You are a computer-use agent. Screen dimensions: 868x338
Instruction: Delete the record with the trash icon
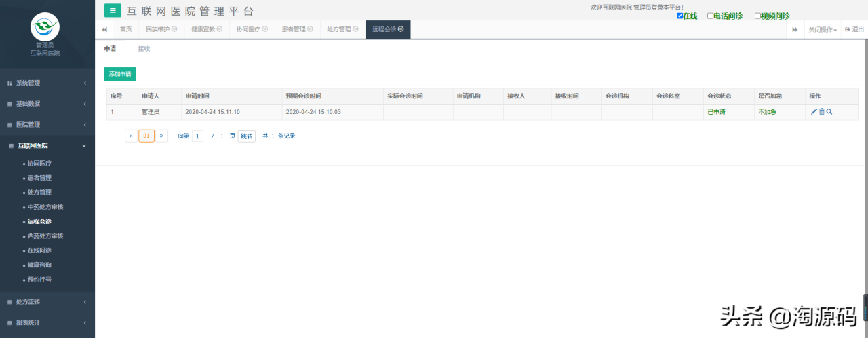coord(822,112)
